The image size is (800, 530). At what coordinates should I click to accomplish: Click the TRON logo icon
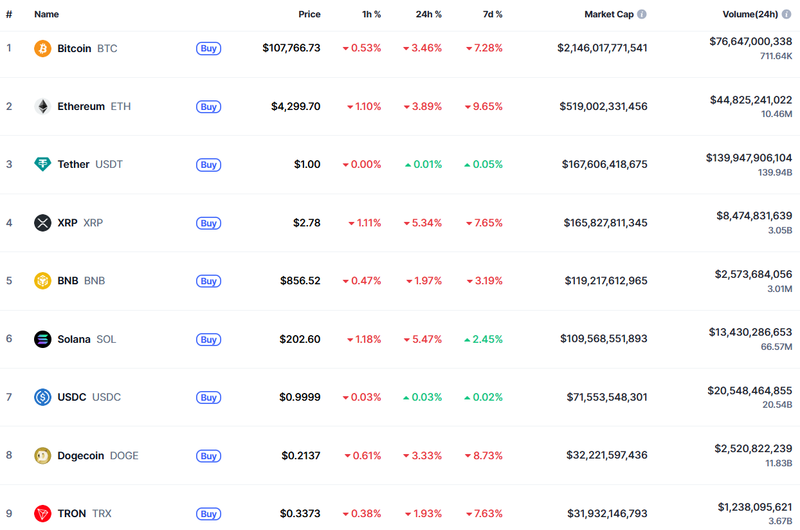pos(43,513)
